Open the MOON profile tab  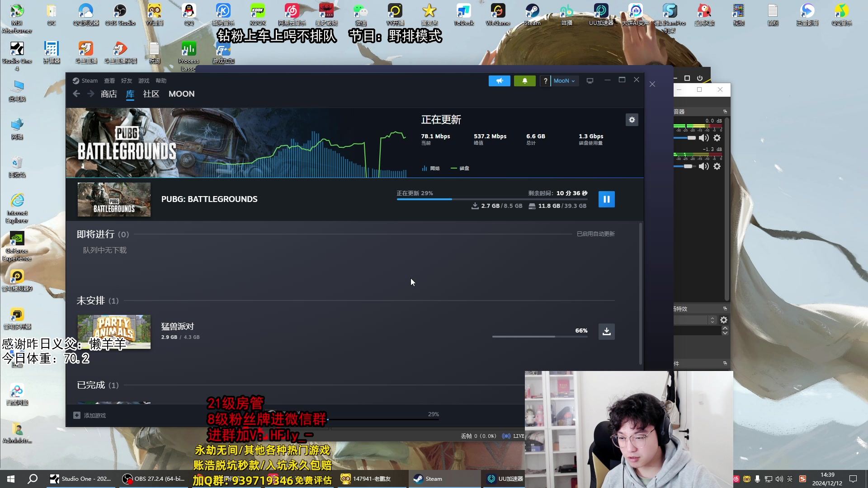(181, 94)
